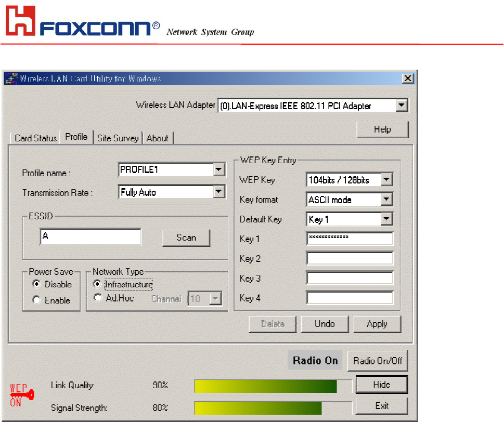504x422 pixels.
Task: Click the PROFILE1 profile name value
Action: click(139, 169)
